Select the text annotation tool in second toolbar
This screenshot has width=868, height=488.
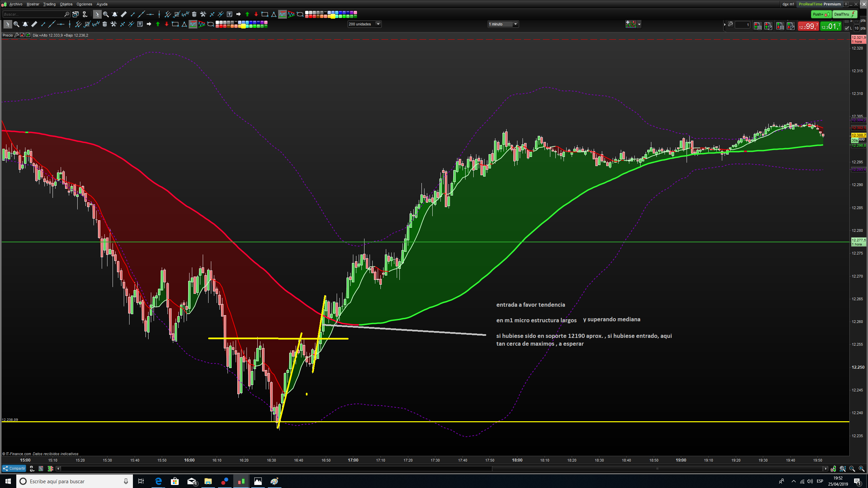(140, 24)
